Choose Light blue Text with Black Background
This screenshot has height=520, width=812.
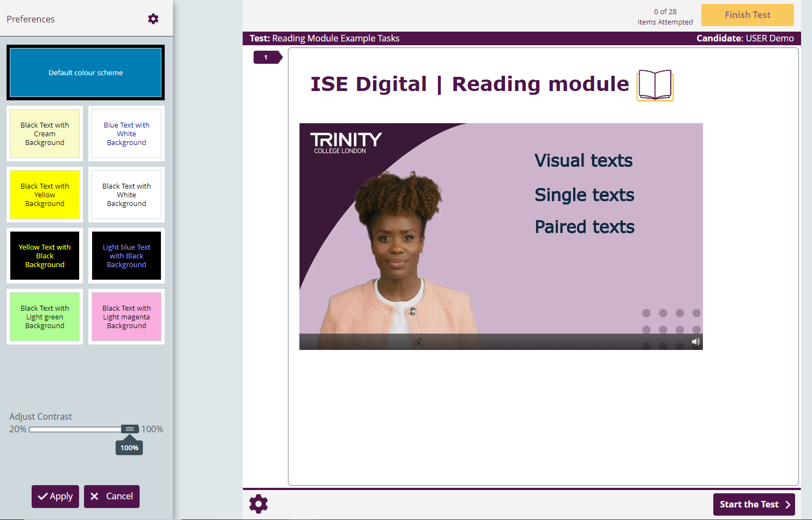[x=127, y=256]
